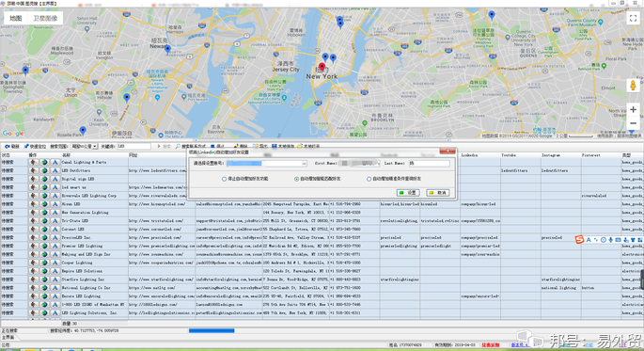Zoom in on the map
Viewport: 644px width, 351px height.
click(x=633, y=110)
